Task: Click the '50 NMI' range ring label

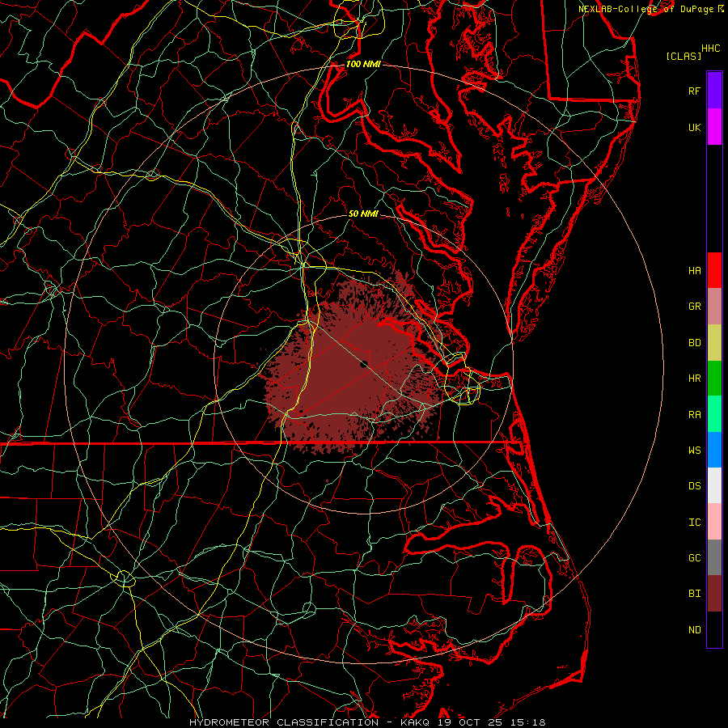Action: pyautogui.click(x=363, y=214)
